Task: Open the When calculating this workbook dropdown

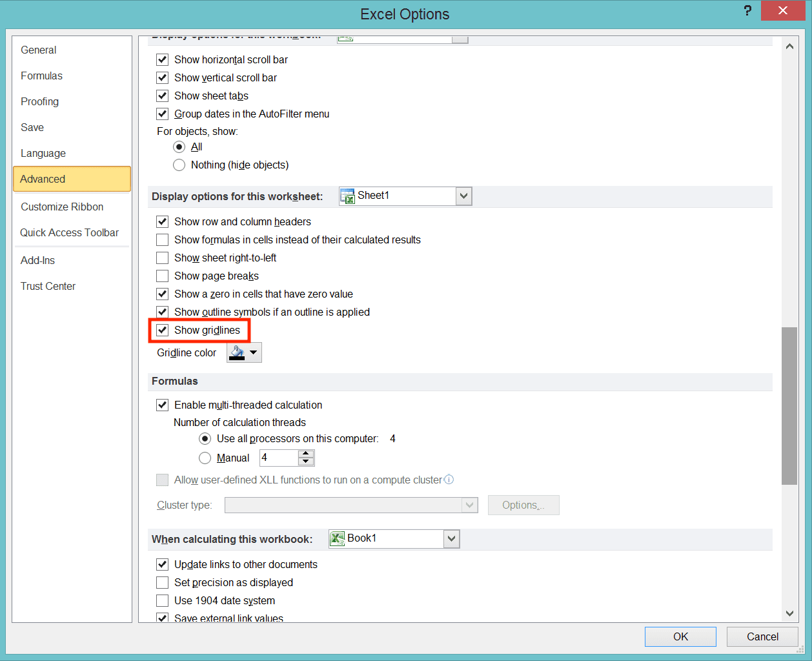Action: click(452, 538)
